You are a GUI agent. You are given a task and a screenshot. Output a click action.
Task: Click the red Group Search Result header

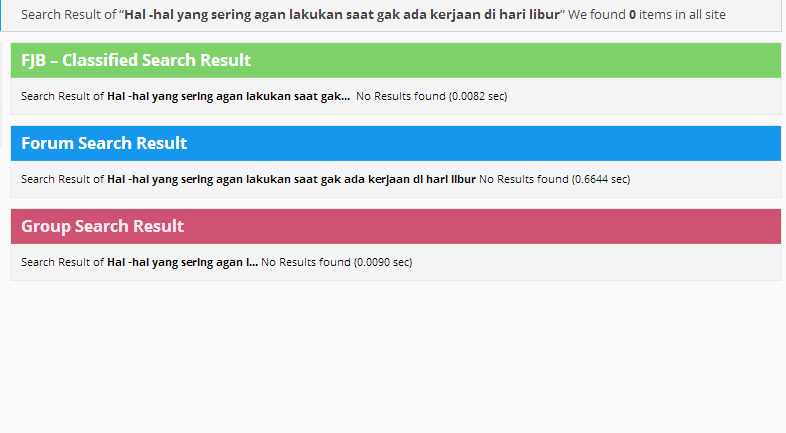102,226
